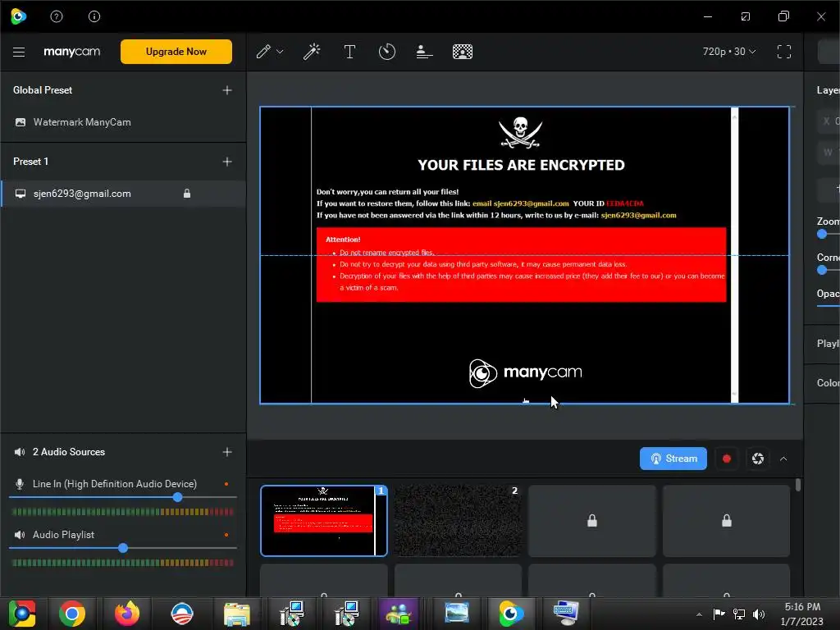The height and width of the screenshot is (630, 840).
Task: Select preset thumbnail 2
Action: tap(458, 521)
